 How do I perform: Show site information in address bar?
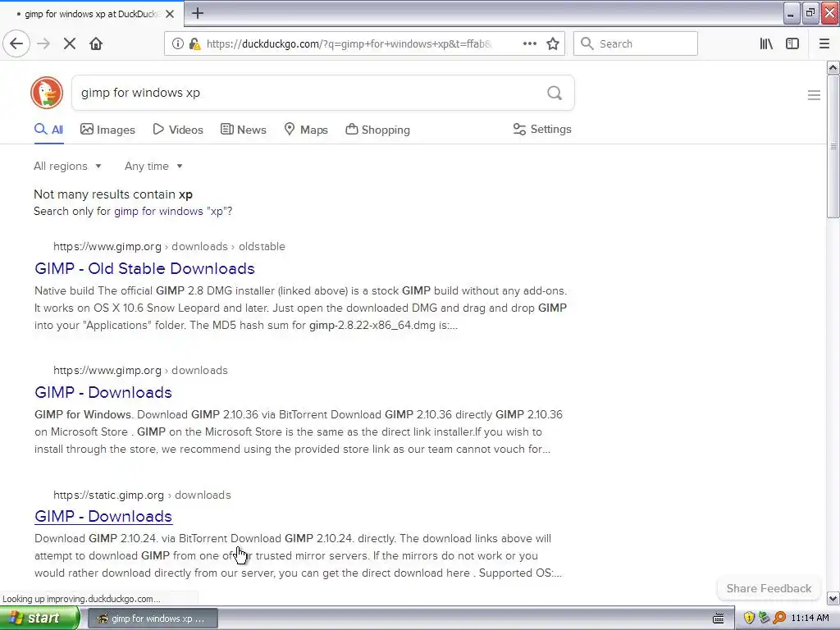coord(177,44)
